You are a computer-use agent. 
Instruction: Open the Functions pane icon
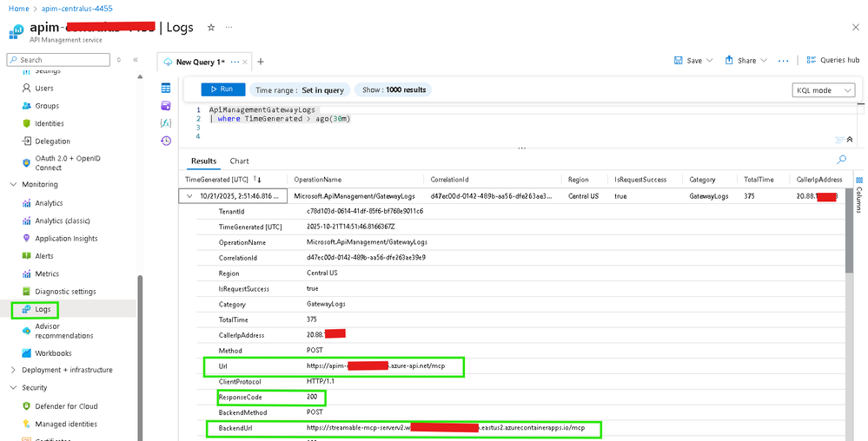tap(165, 123)
